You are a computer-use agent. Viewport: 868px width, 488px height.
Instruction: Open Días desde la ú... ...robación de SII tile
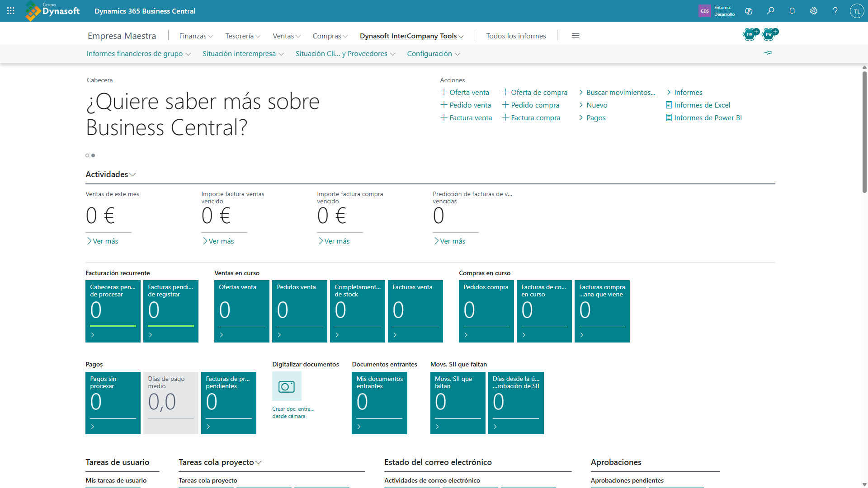516,403
